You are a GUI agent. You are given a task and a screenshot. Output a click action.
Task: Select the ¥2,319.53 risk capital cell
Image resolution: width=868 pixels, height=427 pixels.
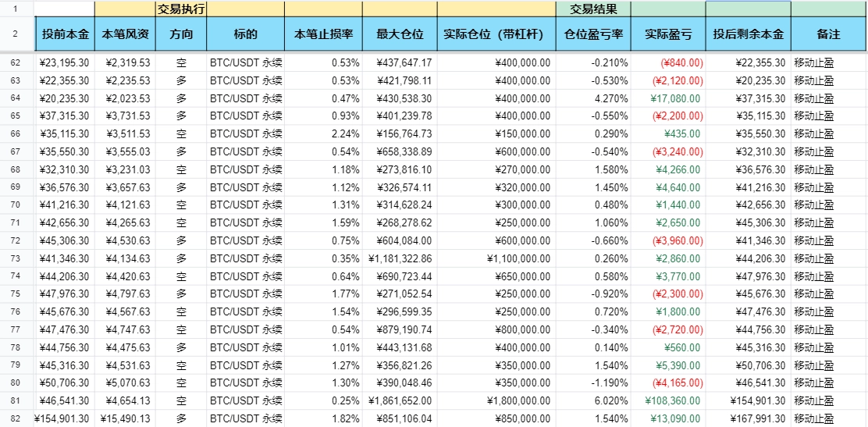pyautogui.click(x=125, y=63)
